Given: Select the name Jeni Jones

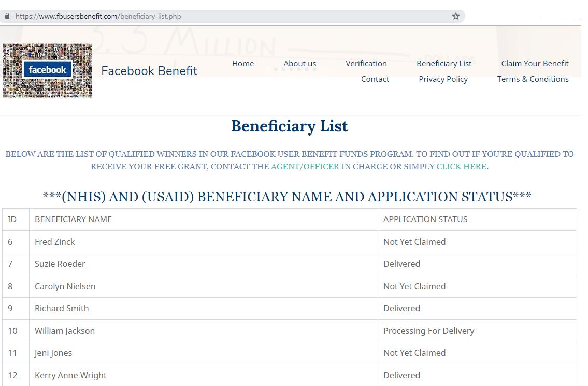Looking at the screenshot, I should [53, 353].
